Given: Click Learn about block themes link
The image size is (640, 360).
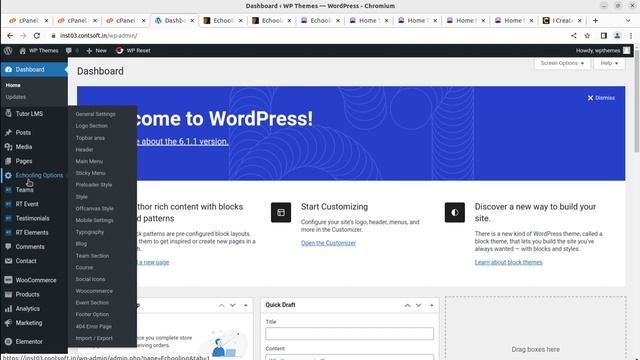Looking at the screenshot, I should 509,262.
